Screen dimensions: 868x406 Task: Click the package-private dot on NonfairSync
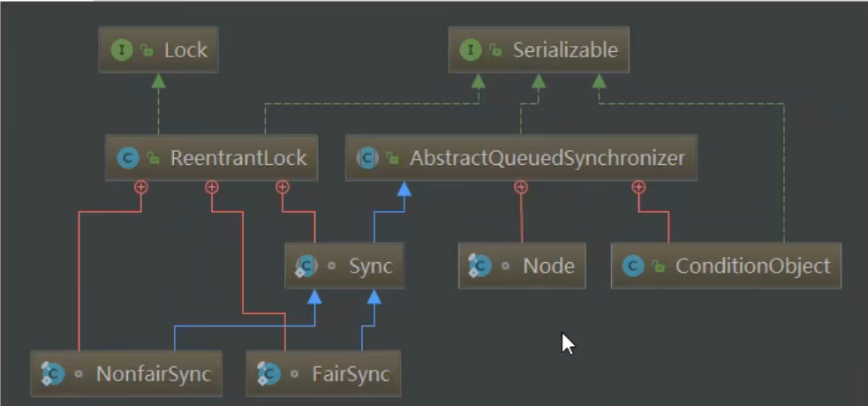[79, 374]
